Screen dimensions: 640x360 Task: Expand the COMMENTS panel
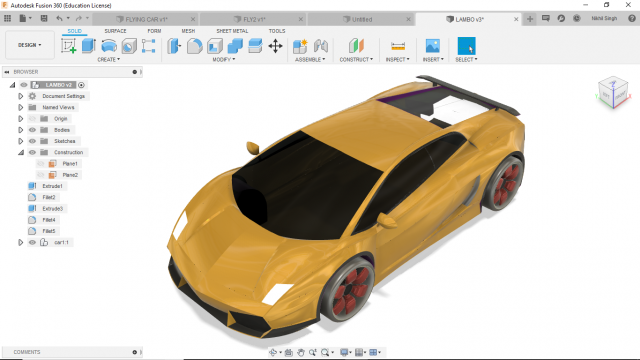tap(135, 352)
